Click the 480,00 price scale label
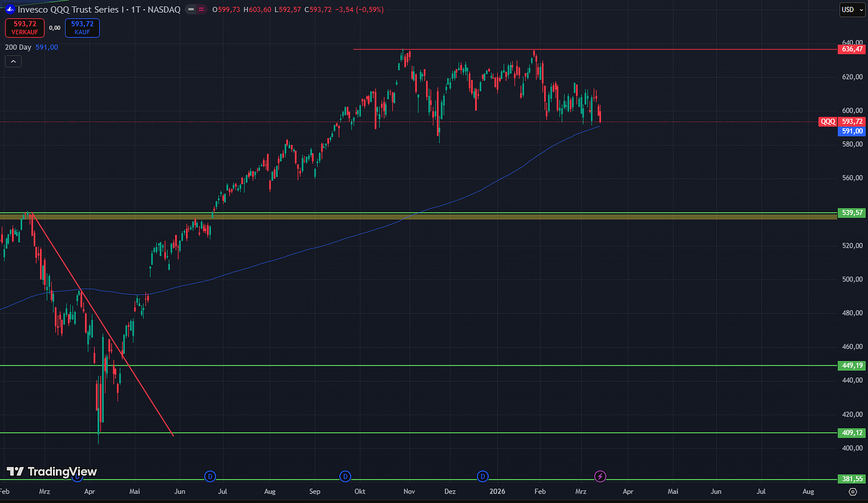 (852, 313)
